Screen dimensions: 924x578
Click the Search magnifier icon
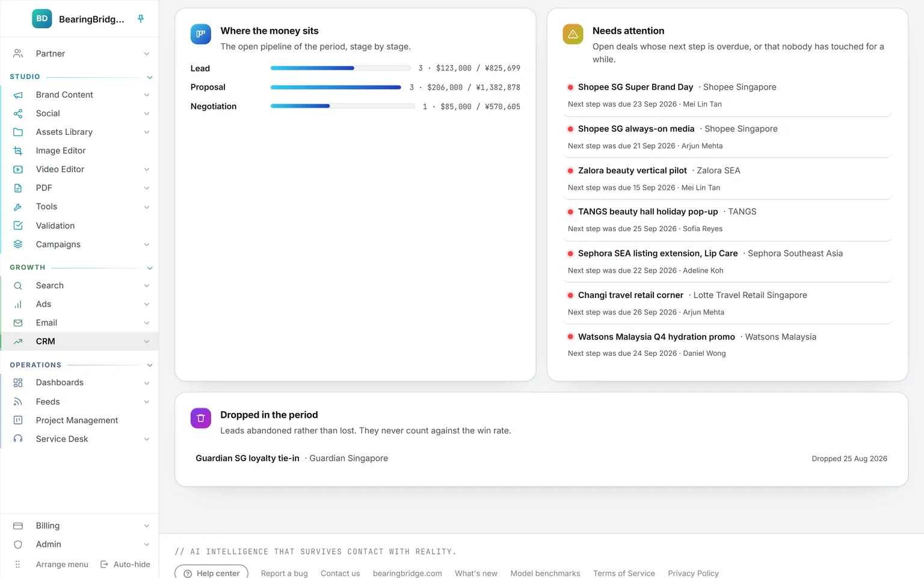tap(18, 285)
